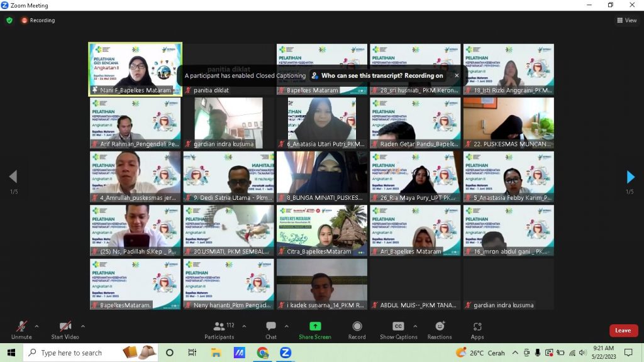Click the green shield encryption icon

9,20
